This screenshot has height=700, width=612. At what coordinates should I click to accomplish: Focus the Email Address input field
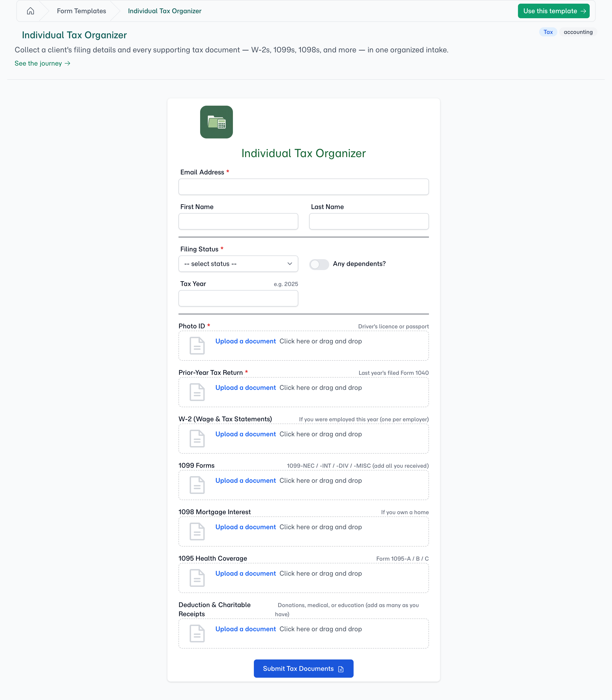click(x=303, y=187)
